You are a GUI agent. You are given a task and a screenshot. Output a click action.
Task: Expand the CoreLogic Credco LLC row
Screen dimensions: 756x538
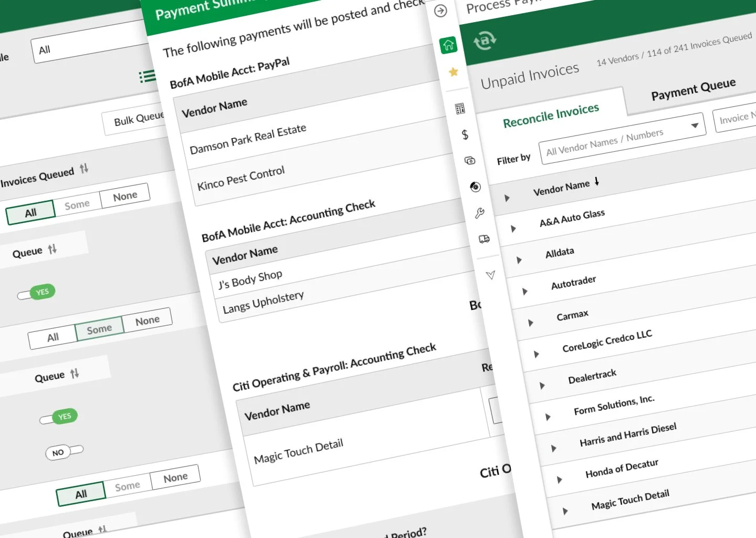click(x=536, y=354)
